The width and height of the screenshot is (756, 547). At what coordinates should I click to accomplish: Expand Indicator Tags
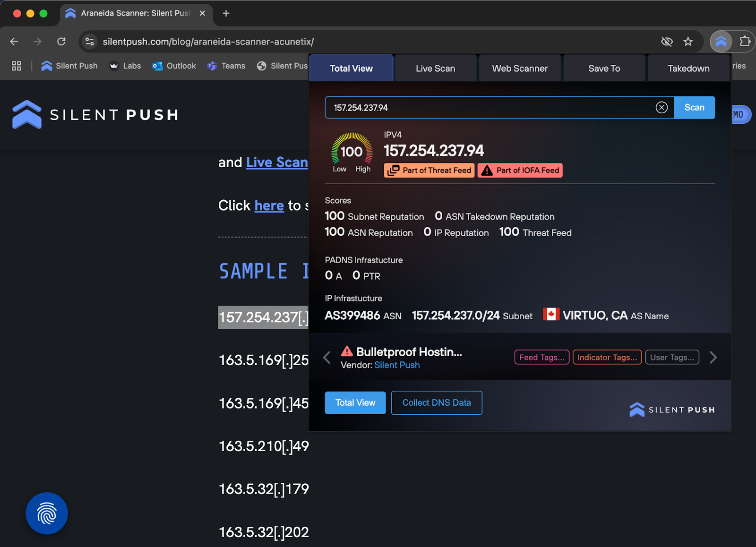(x=607, y=358)
